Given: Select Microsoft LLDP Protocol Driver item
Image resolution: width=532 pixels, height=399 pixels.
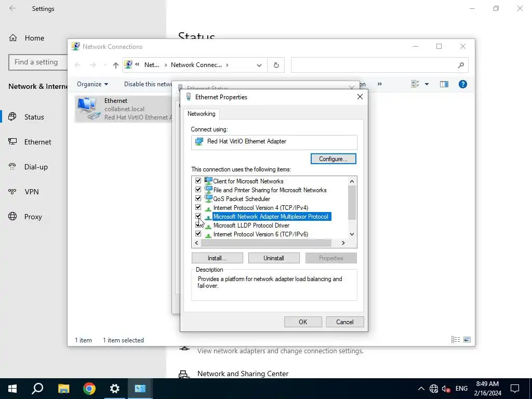Looking at the screenshot, I should pos(251,225).
